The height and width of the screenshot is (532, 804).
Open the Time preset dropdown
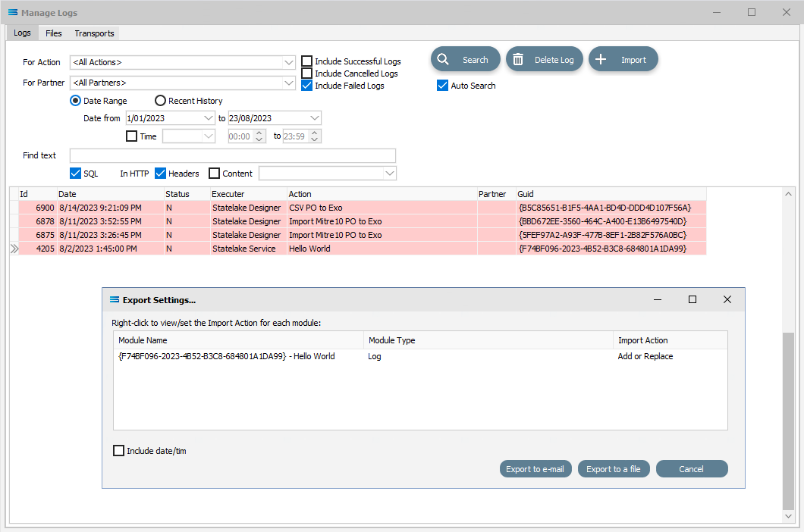point(208,136)
